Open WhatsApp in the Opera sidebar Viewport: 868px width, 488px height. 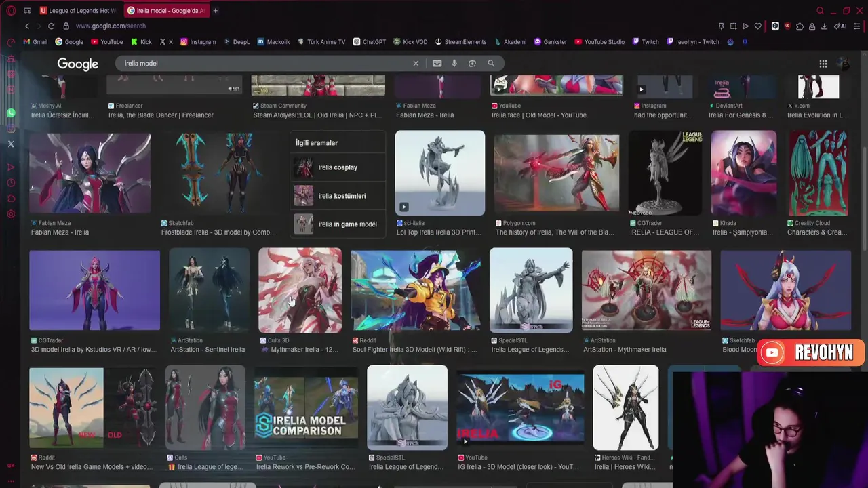[x=11, y=113]
